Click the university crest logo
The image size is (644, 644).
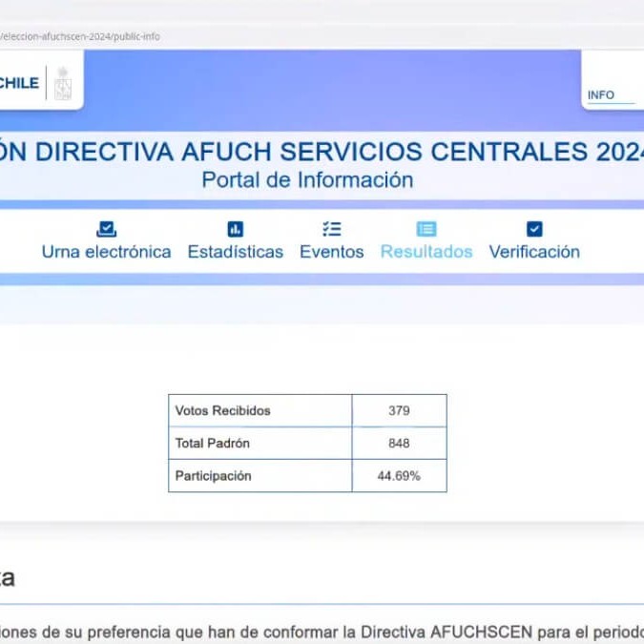pyautogui.click(x=63, y=83)
